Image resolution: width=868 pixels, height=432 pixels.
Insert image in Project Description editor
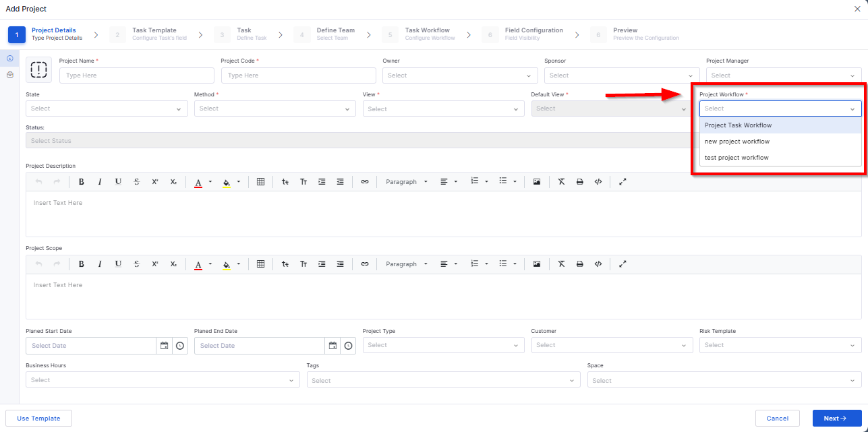point(537,182)
